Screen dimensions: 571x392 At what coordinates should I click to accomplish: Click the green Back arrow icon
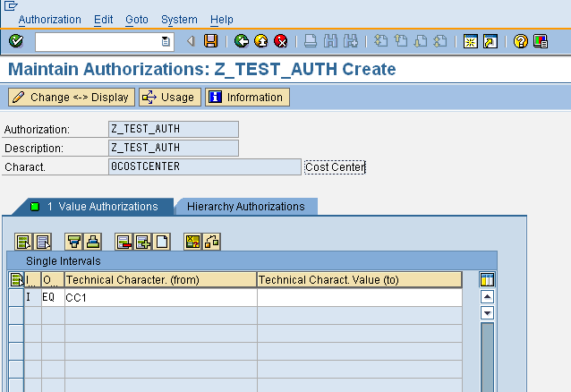click(242, 41)
